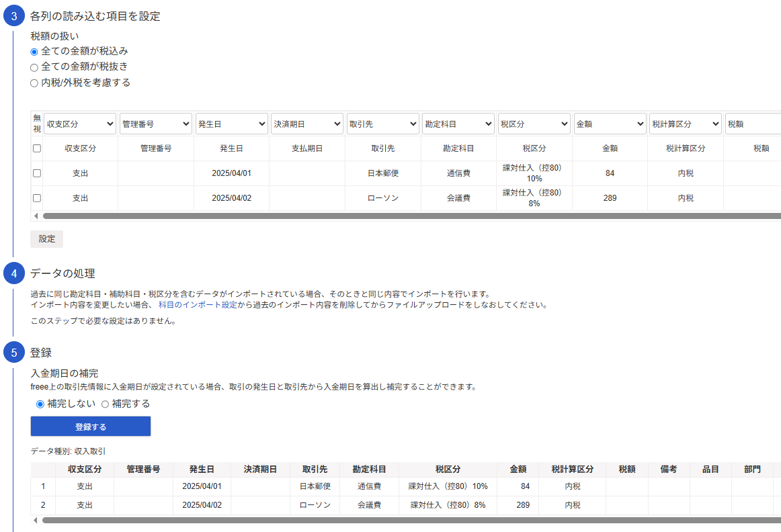The height and width of the screenshot is (532, 781).
Task: Open the 取引先 column dropdown
Action: pos(383,124)
